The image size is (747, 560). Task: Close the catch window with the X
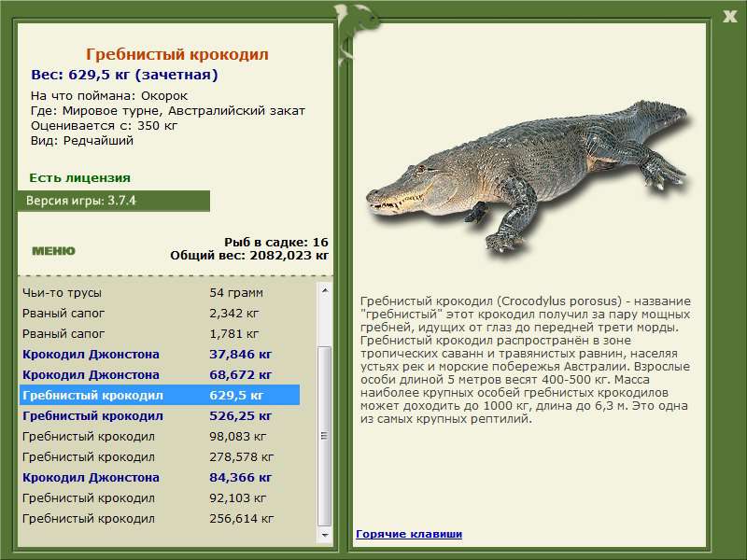click(x=729, y=15)
